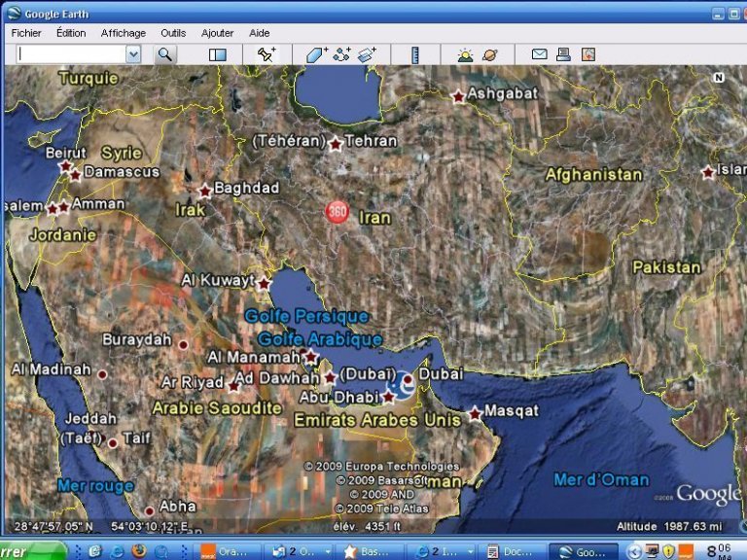Focus the search text input field
Image resolution: width=747 pixels, height=560 pixels.
click(71, 54)
